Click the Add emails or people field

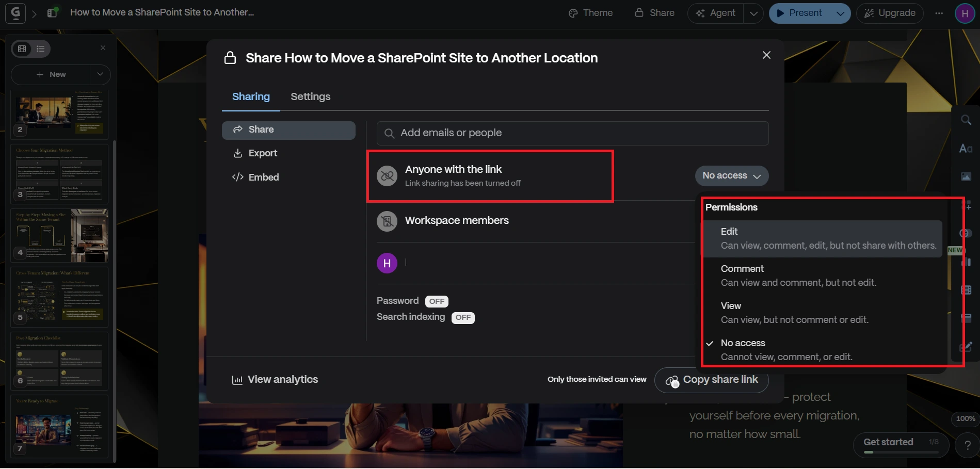click(x=572, y=133)
